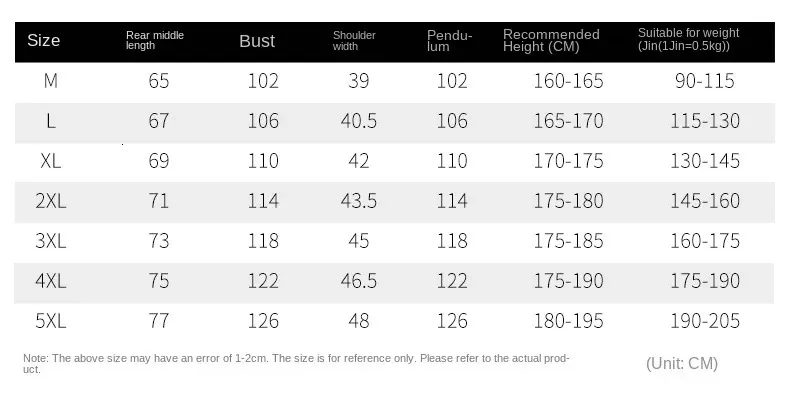Click shoulder width value 46.5
The image size is (790, 404).
[360, 281]
